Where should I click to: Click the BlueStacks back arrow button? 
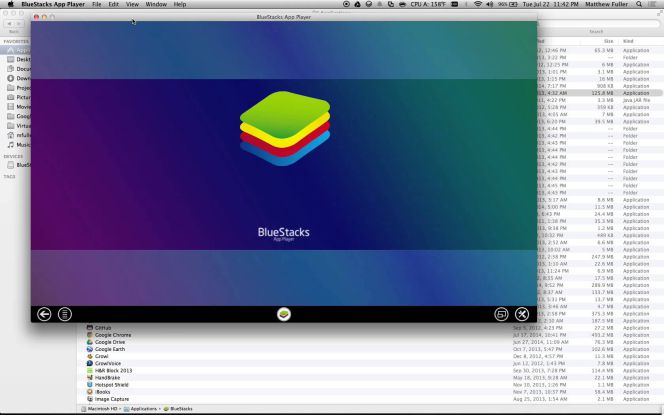click(44, 314)
